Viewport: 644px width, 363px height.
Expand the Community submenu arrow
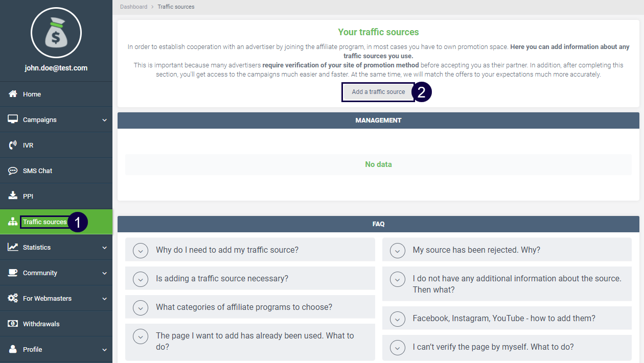104,273
